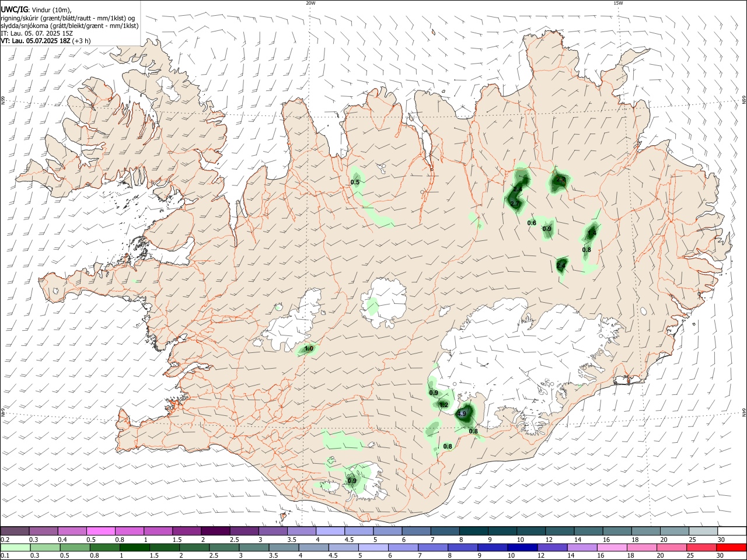This screenshot has width=747, height=560.
Task: Pick the dark teal top-row swatch labeled 8
Action: click(x=473, y=531)
